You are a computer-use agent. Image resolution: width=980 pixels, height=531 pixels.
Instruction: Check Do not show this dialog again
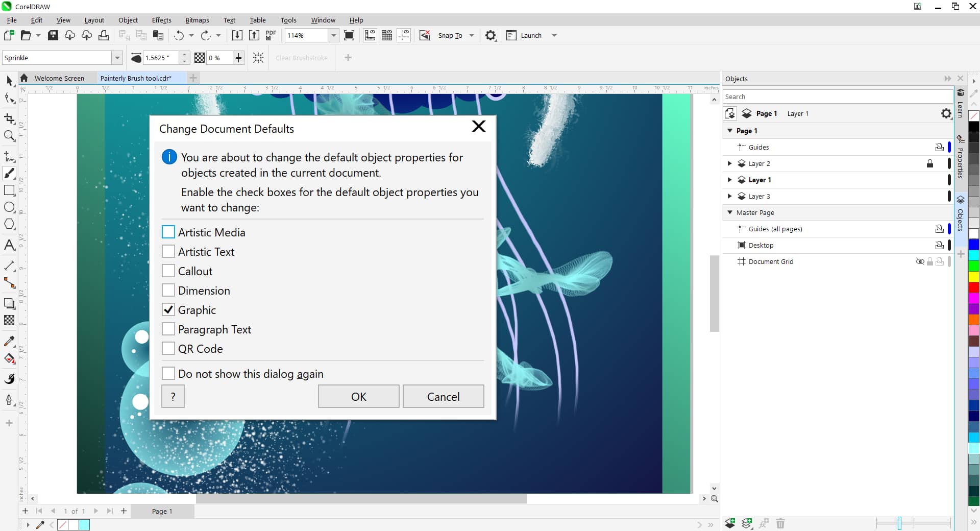[168, 374]
